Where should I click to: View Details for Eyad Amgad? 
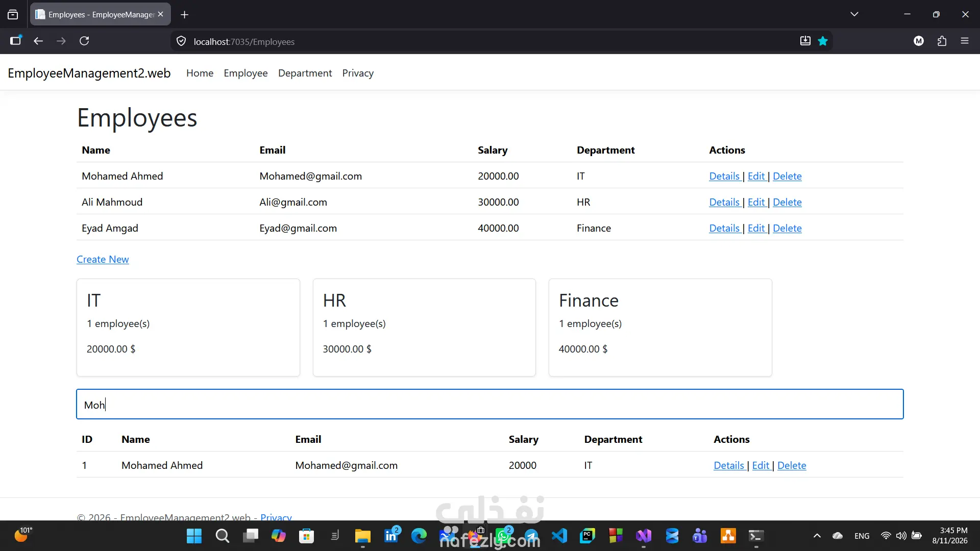[x=724, y=228]
